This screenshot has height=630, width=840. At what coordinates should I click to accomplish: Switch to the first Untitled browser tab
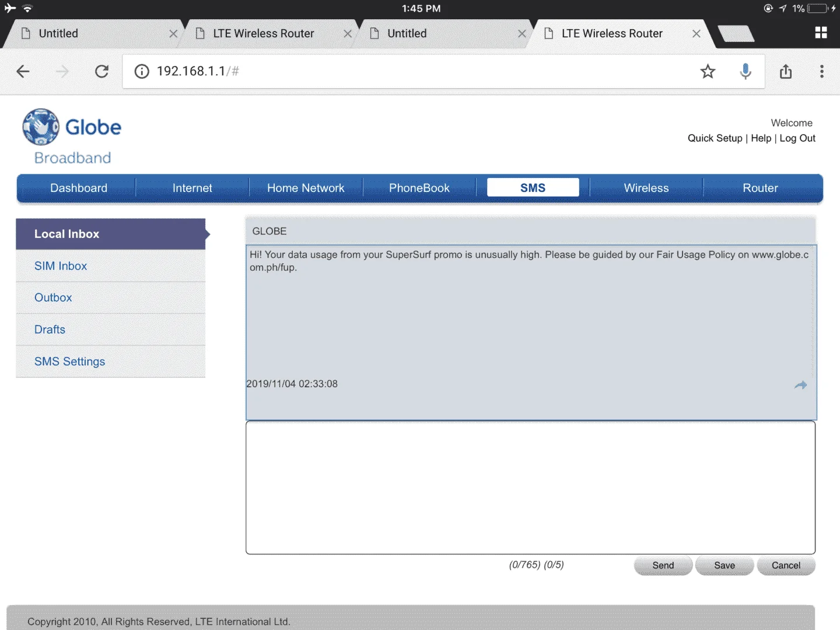tap(93, 34)
